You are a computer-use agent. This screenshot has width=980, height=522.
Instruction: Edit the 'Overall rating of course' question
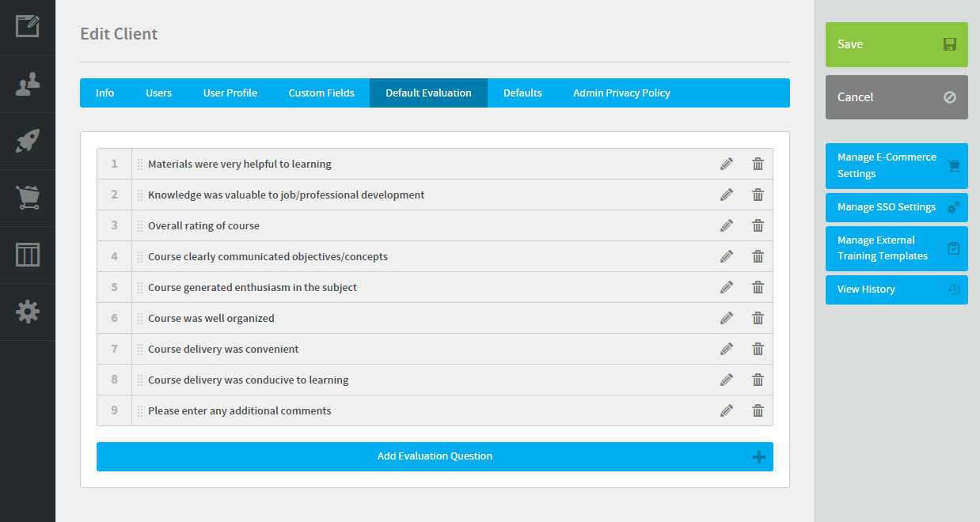tap(727, 225)
